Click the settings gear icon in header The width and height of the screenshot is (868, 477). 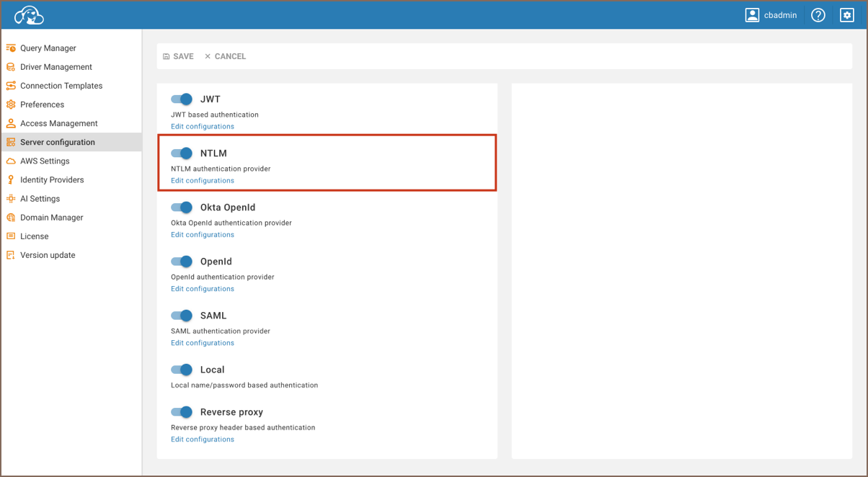coord(846,15)
